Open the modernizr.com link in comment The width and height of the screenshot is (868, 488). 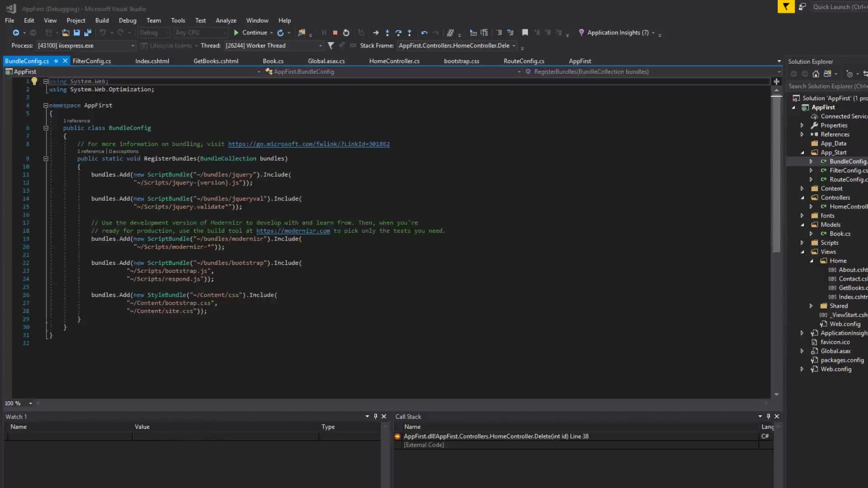click(x=293, y=231)
